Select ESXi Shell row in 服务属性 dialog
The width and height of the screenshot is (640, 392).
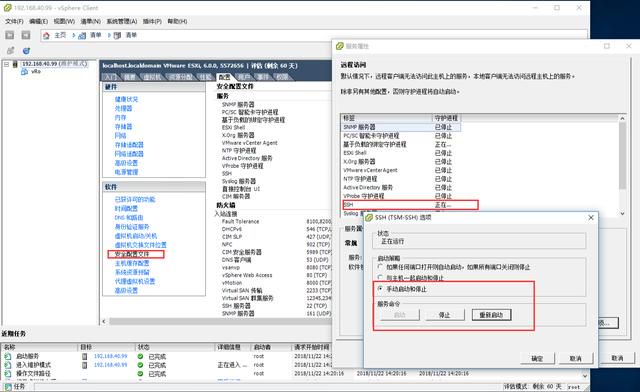[x=401, y=153]
